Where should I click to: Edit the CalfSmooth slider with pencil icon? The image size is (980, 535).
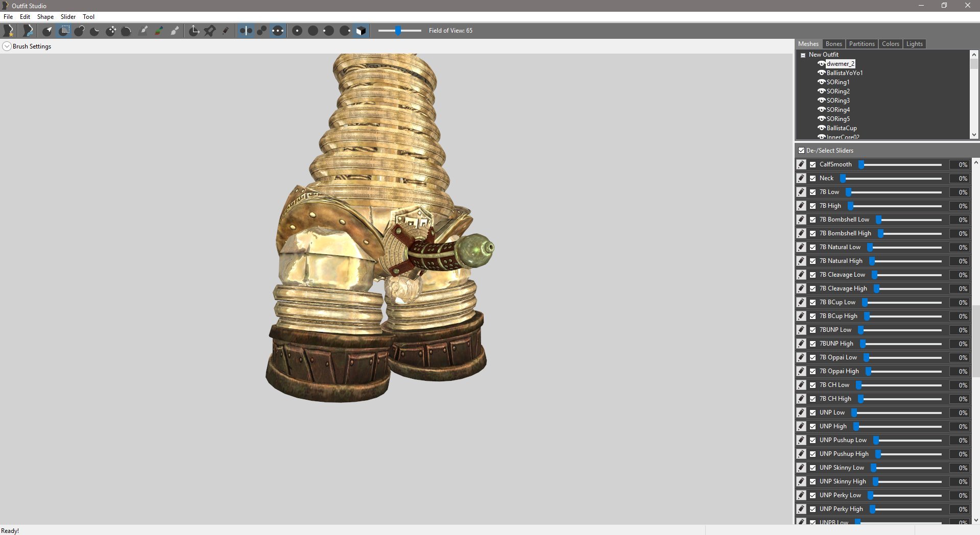(801, 164)
